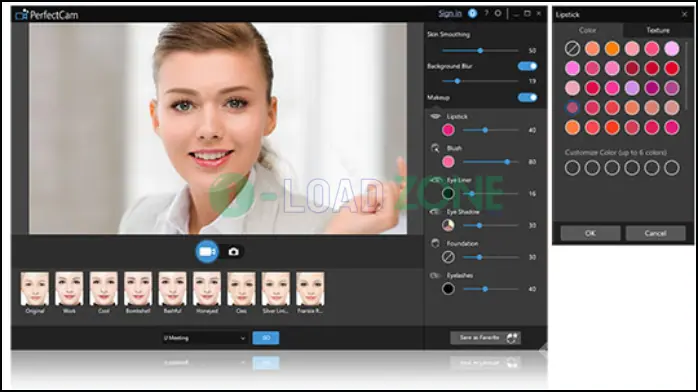Click OK in the Lipstick dialog
This screenshot has height=392, width=698.
click(x=590, y=233)
